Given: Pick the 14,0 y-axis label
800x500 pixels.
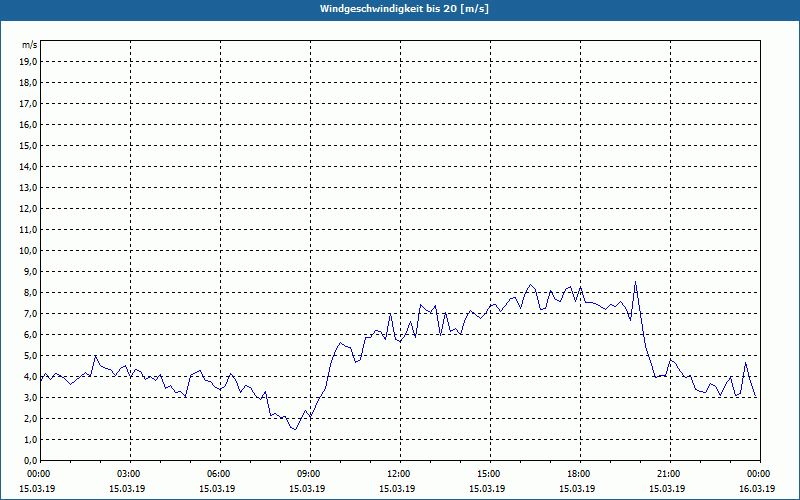Looking at the screenshot, I should 28,166.
